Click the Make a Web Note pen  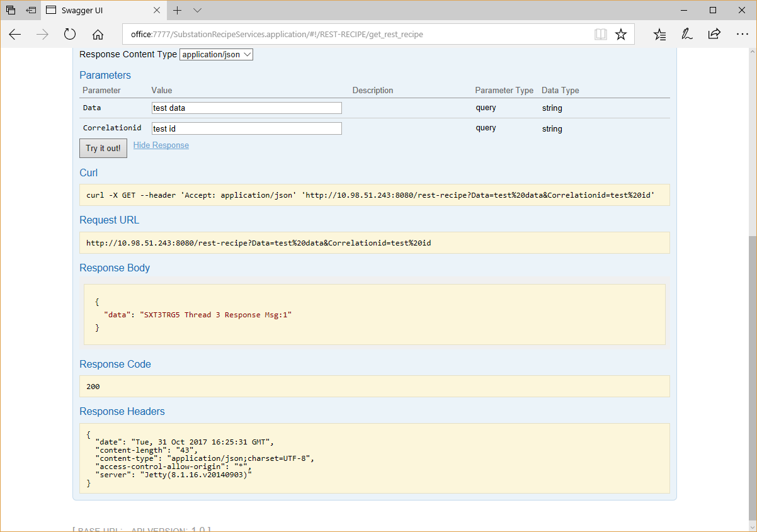687,35
